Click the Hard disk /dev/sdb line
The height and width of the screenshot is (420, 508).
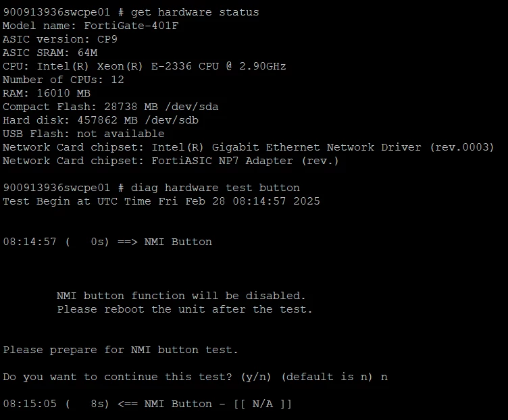point(101,120)
